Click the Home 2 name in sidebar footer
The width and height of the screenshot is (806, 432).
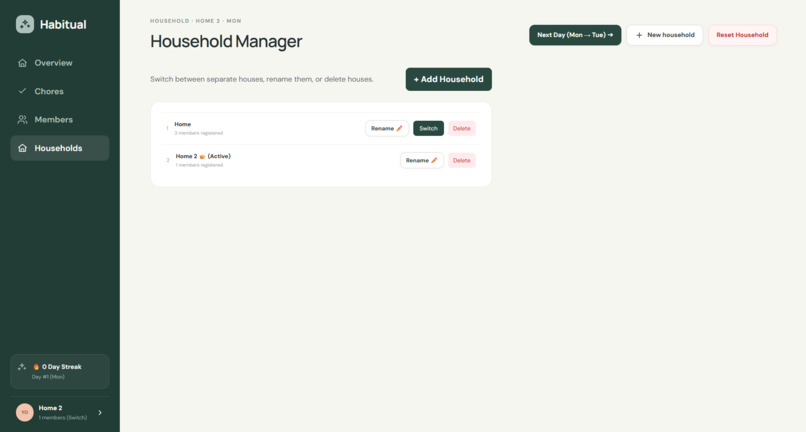click(x=50, y=408)
